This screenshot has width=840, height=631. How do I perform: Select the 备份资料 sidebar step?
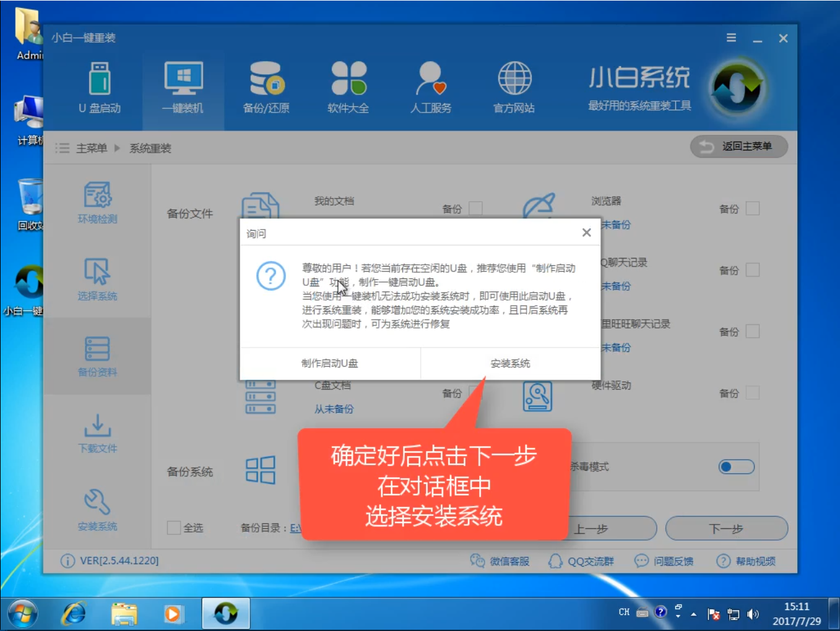tap(97, 356)
